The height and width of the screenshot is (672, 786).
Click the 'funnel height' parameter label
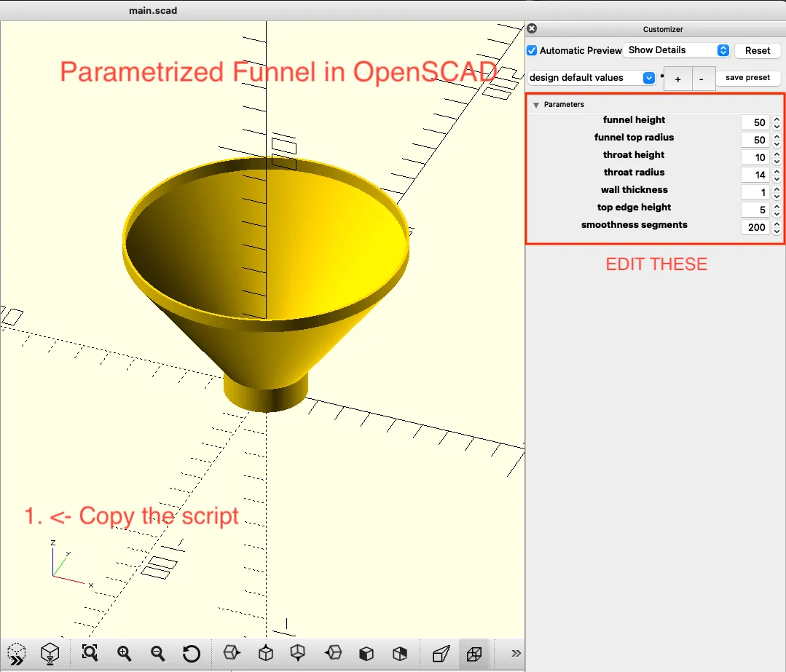click(x=634, y=120)
